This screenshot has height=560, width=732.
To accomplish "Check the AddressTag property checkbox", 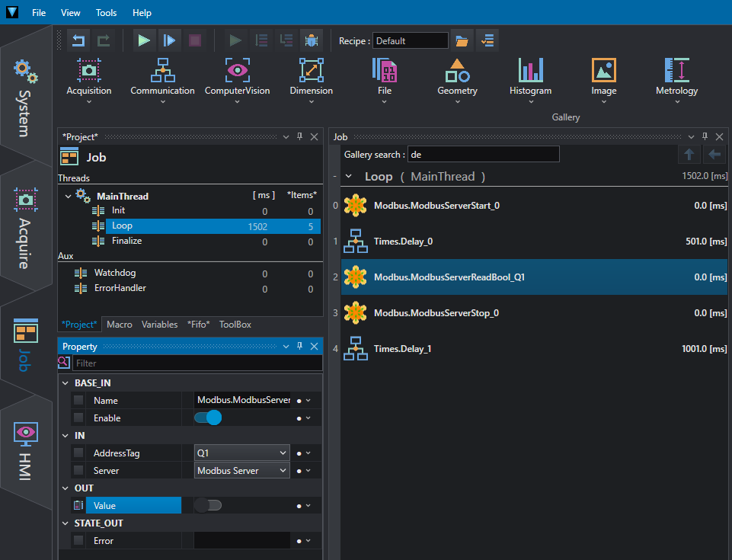I will click(78, 453).
